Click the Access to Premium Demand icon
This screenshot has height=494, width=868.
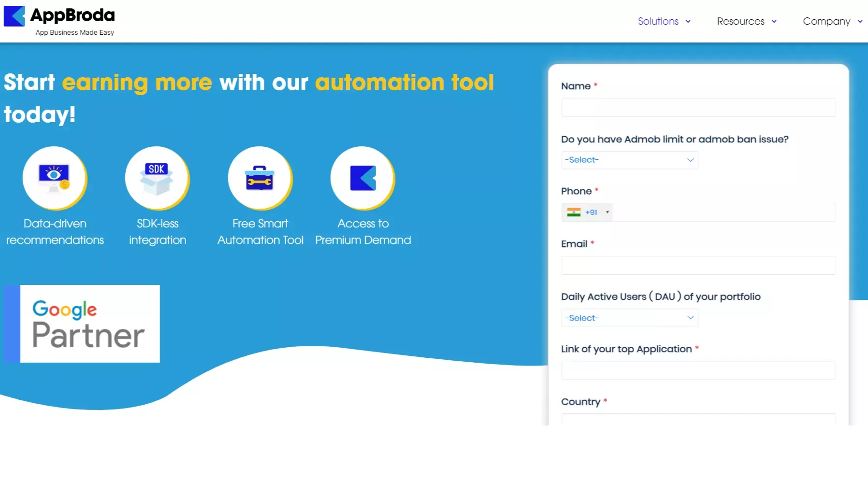[x=362, y=178]
